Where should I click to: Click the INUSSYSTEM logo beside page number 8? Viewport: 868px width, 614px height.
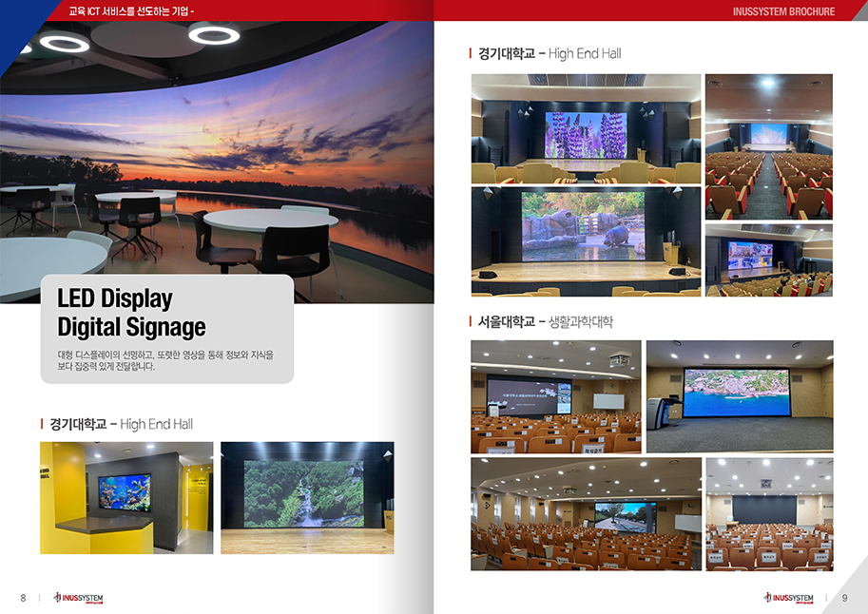(x=78, y=598)
